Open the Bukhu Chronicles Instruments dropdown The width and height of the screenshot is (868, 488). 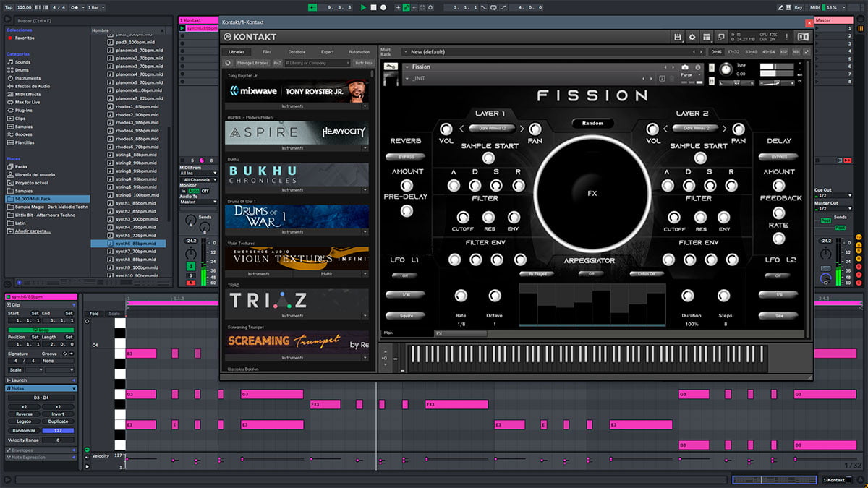tap(365, 190)
